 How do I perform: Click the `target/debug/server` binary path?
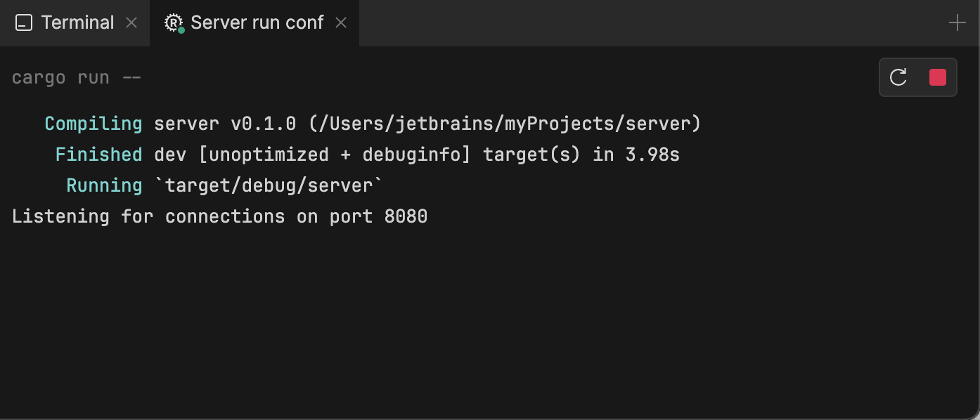[269, 185]
